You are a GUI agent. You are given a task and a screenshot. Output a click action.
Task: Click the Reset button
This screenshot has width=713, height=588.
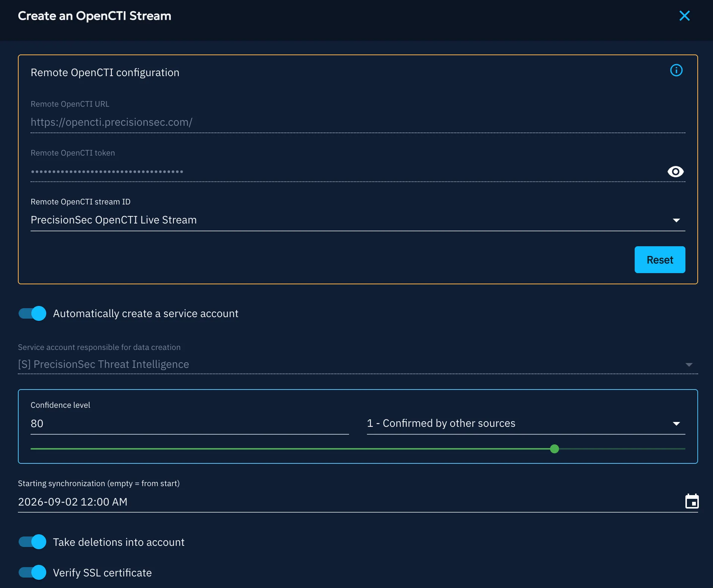click(x=660, y=260)
